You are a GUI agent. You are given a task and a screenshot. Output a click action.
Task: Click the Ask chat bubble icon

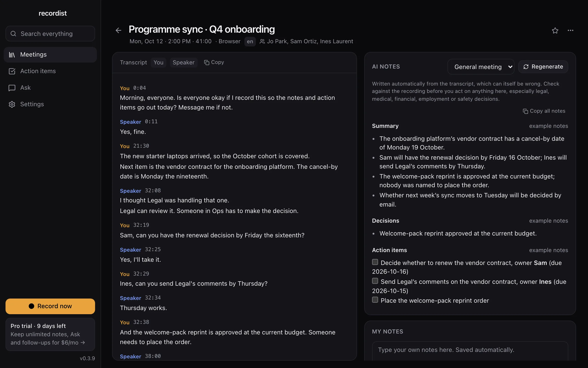point(12,88)
